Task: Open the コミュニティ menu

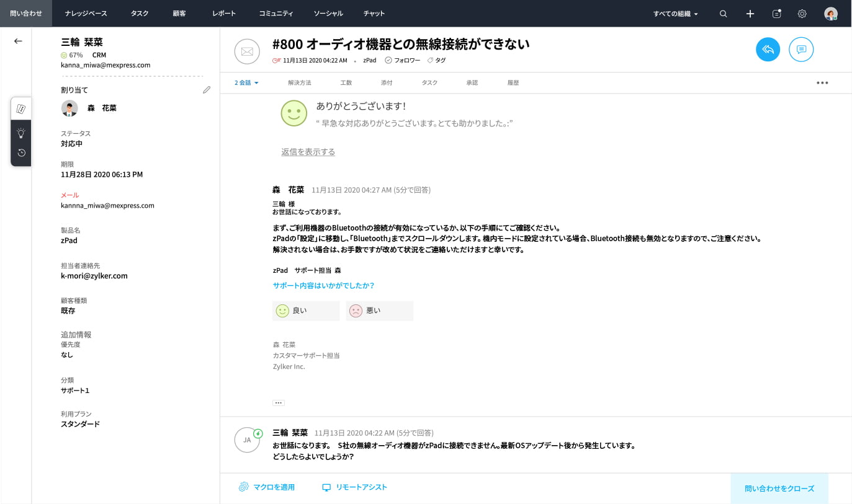Action: (x=276, y=13)
